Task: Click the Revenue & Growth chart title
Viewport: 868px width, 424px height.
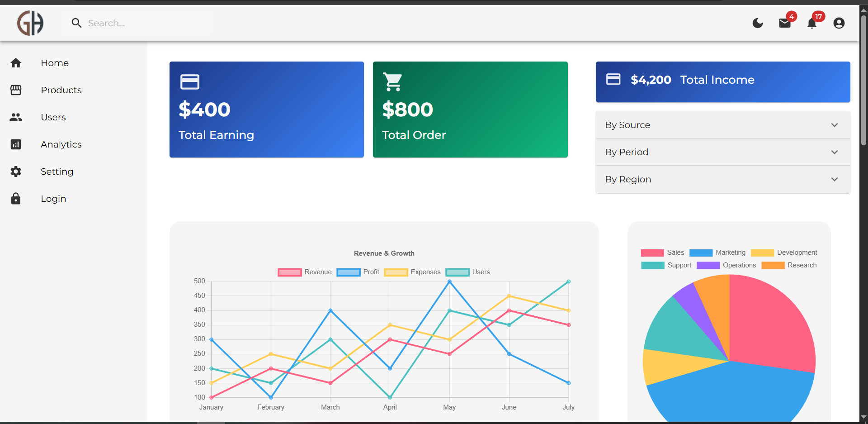Action: point(384,253)
